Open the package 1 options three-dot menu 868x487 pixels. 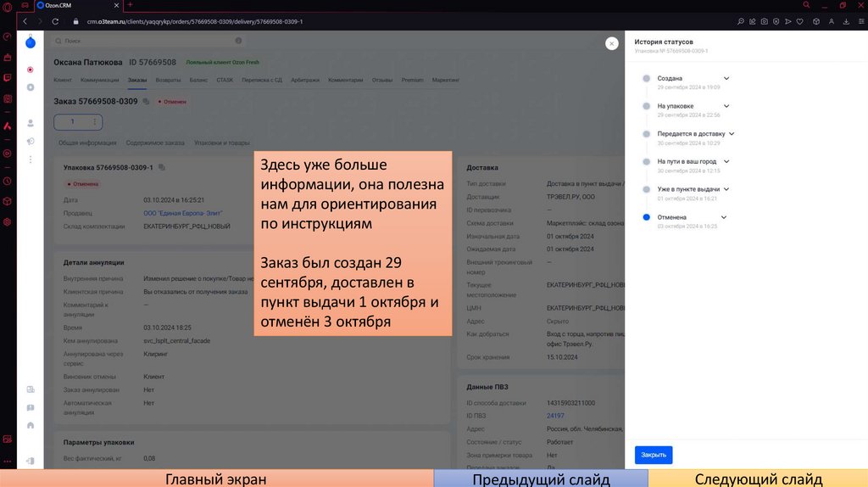95,122
